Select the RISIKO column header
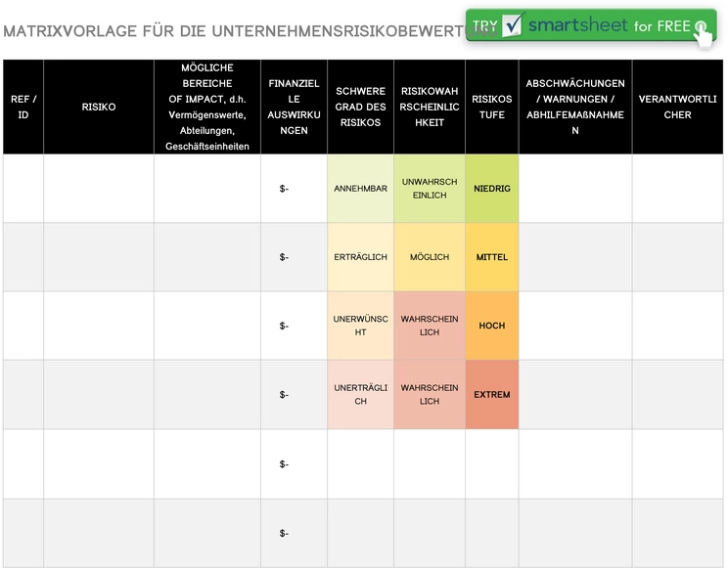The image size is (728, 569). point(99,107)
